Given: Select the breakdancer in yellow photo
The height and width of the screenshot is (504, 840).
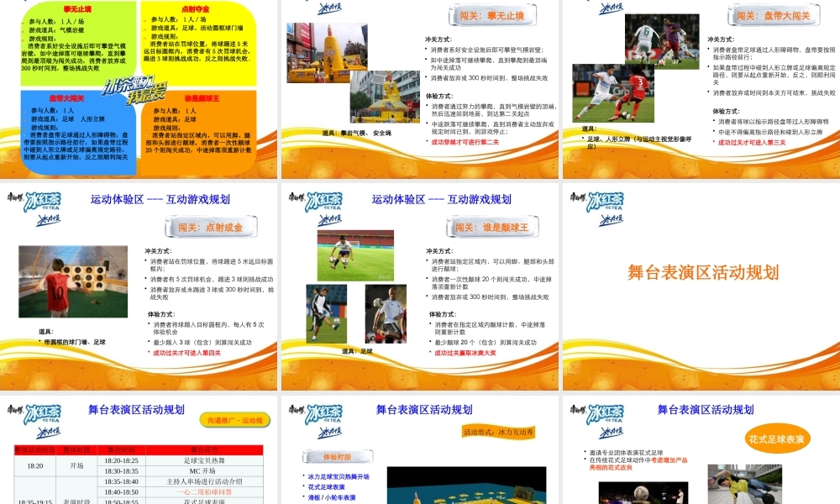Looking at the screenshot, I should (744, 484).
